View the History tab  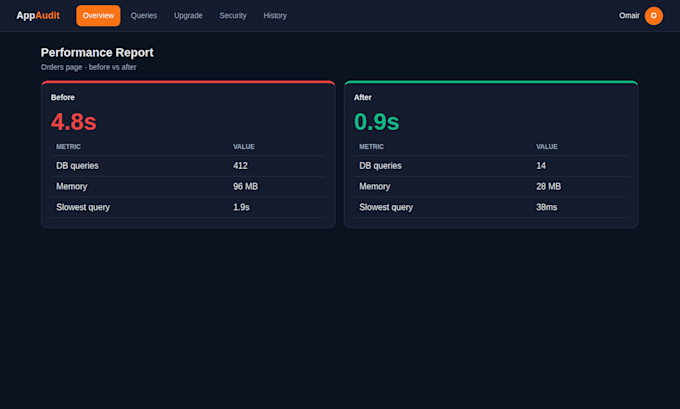click(275, 16)
